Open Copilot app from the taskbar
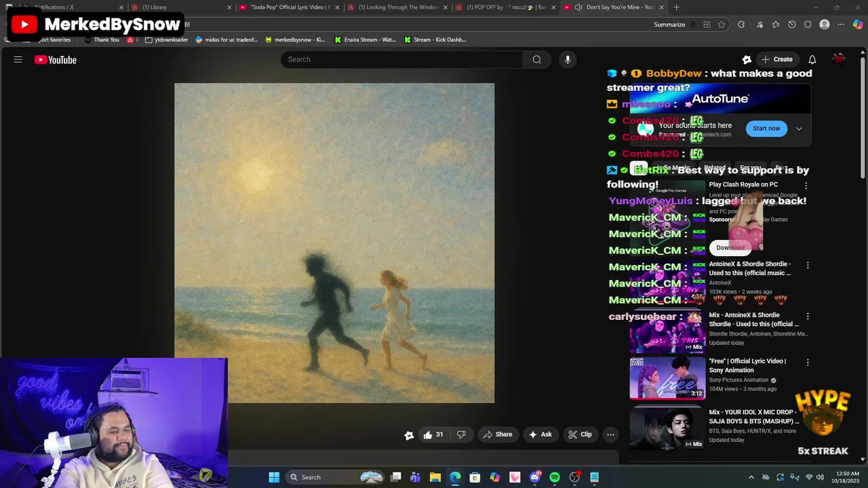Screen dimensions: 868x488 pos(495,477)
